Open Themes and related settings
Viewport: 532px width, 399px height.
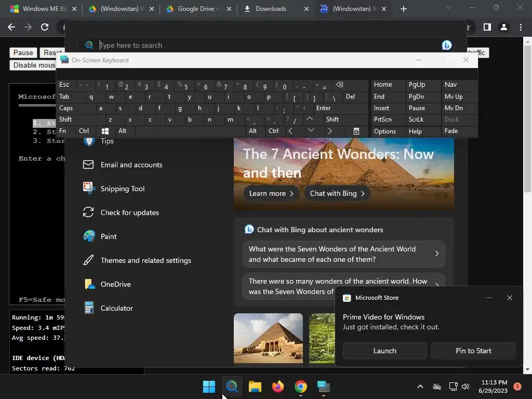[x=146, y=260]
